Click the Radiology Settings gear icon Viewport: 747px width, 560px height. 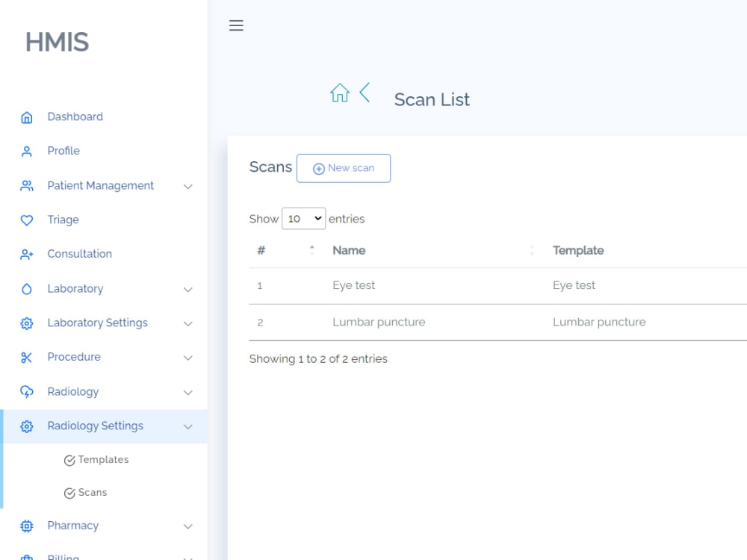point(27,426)
